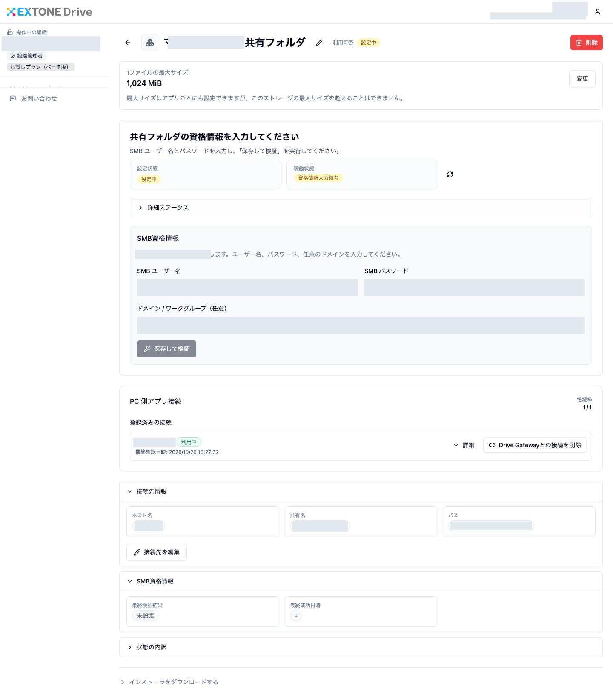Click the pencil icon to rename folder
This screenshot has height=700, width=613.
(x=319, y=43)
